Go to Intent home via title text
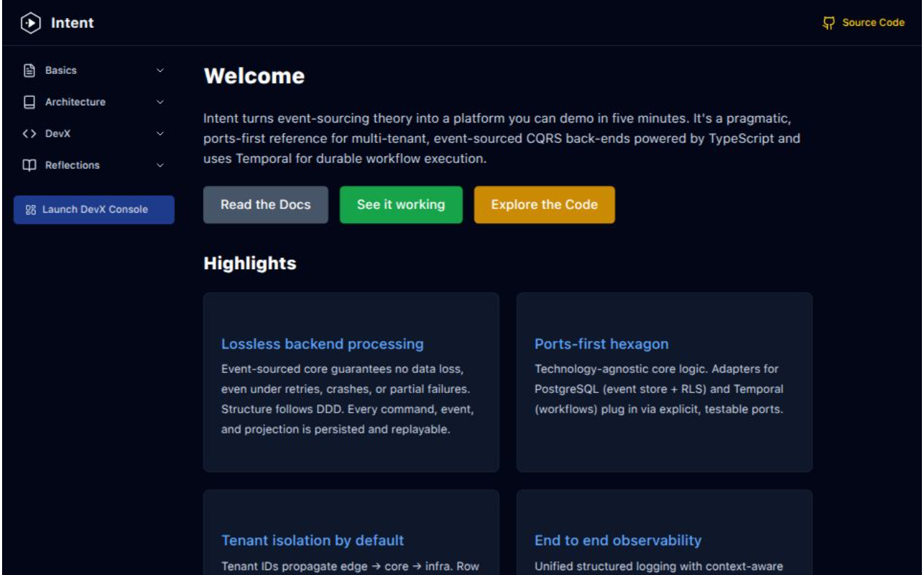Image resolution: width=924 pixels, height=575 pixels. pyautogui.click(x=72, y=23)
